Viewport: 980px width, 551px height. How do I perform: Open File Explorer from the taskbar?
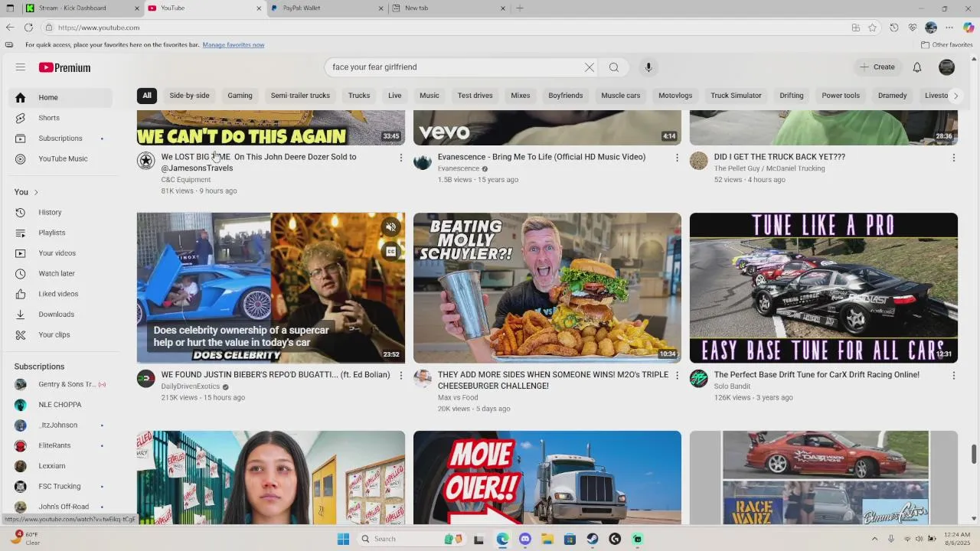547,540
